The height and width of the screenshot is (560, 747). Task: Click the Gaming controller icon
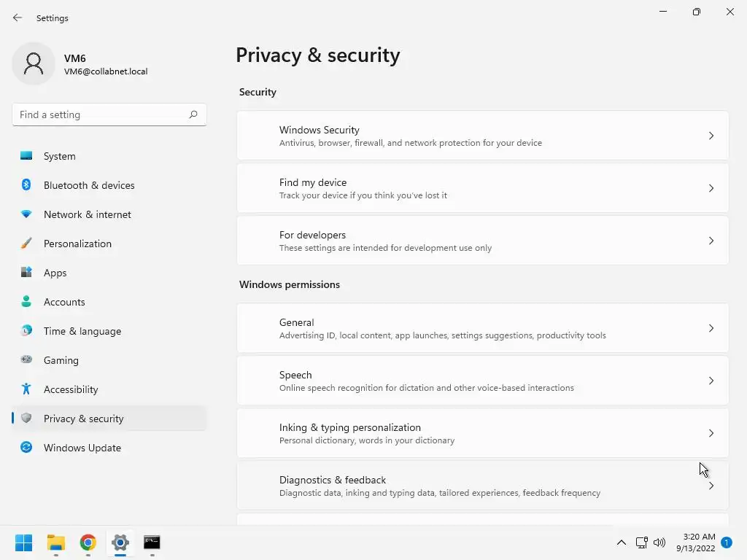(x=26, y=360)
